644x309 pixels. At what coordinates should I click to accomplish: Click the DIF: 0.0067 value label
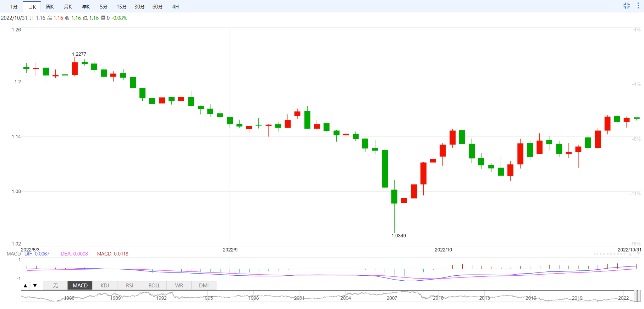coord(37,254)
